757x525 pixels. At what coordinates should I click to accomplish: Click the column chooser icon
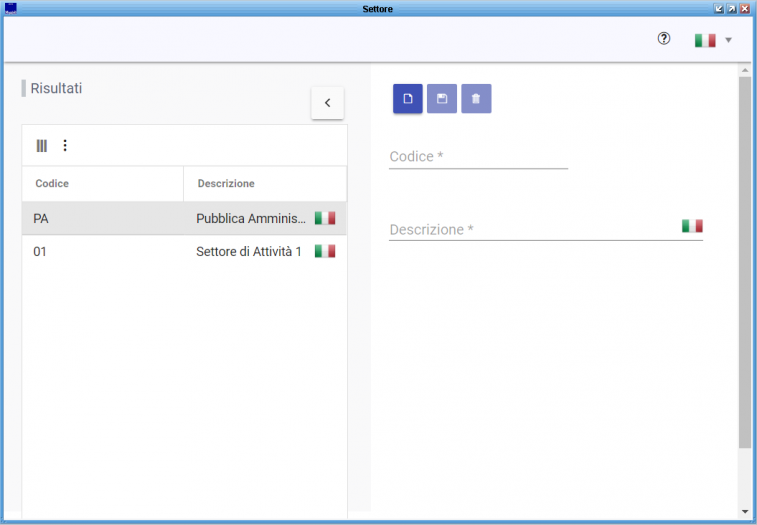coord(42,146)
